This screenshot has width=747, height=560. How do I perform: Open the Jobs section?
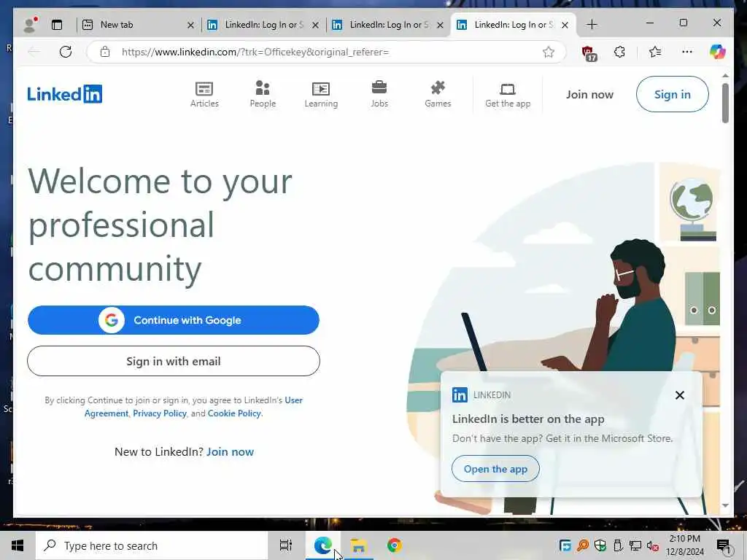pos(379,94)
